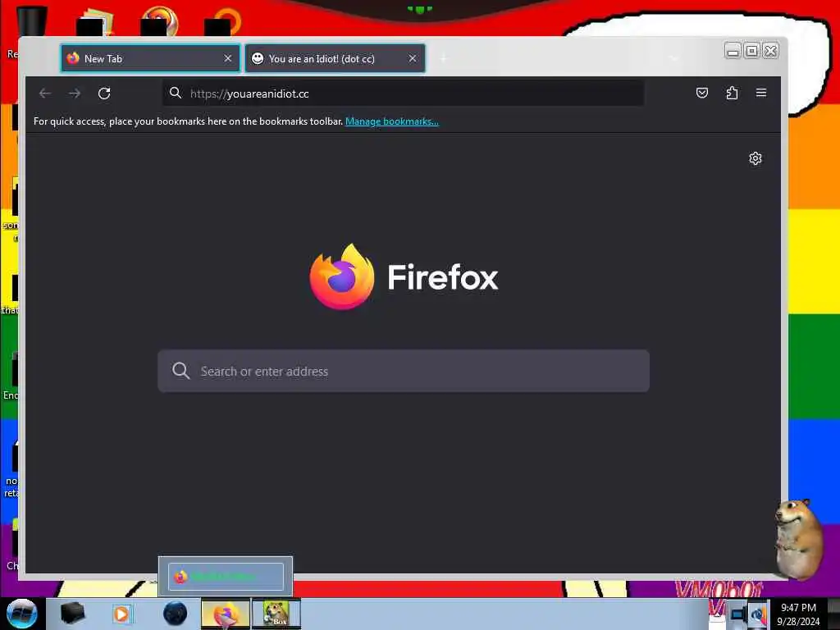Open the Box hamster taskbar app
The height and width of the screenshot is (630, 840).
click(x=276, y=614)
